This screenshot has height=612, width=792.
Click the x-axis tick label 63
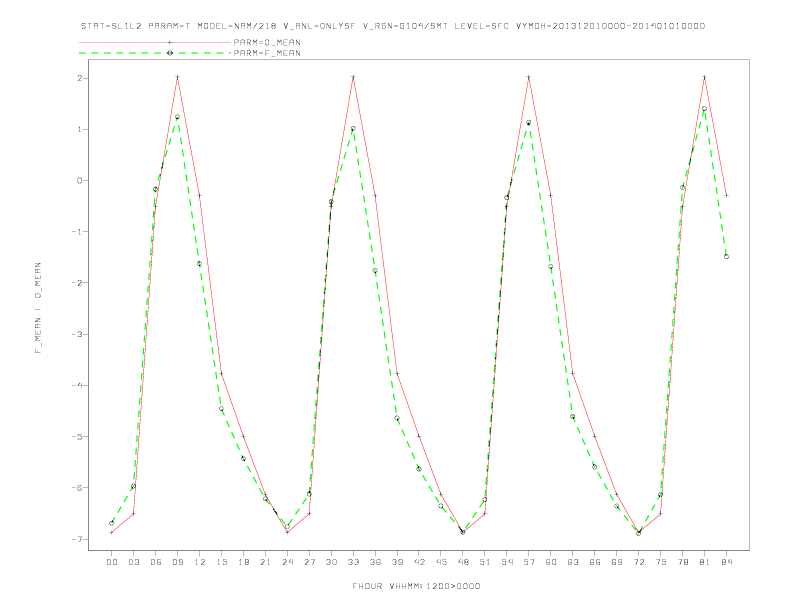pos(573,562)
